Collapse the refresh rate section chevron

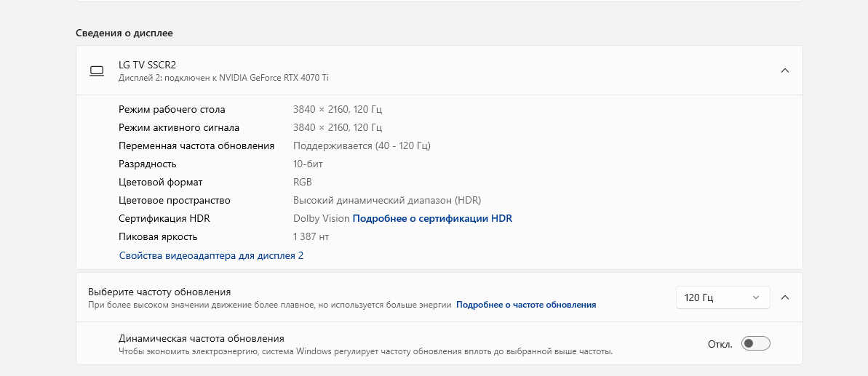click(784, 297)
